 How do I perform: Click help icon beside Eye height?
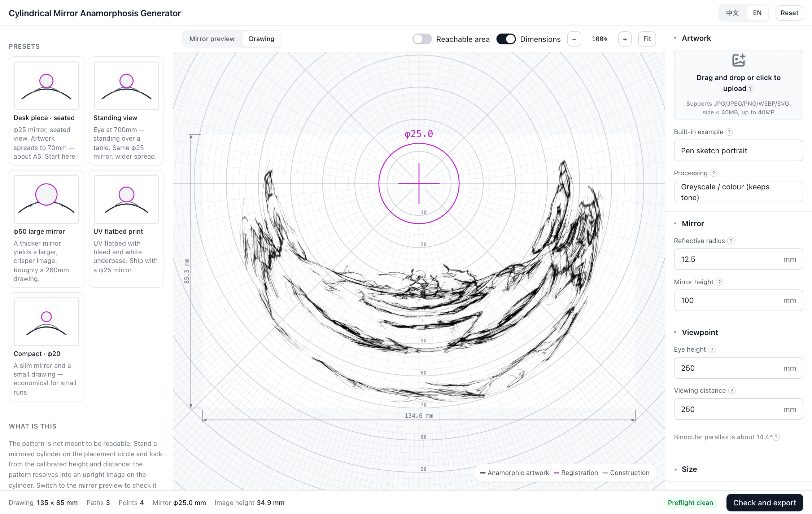click(x=712, y=350)
